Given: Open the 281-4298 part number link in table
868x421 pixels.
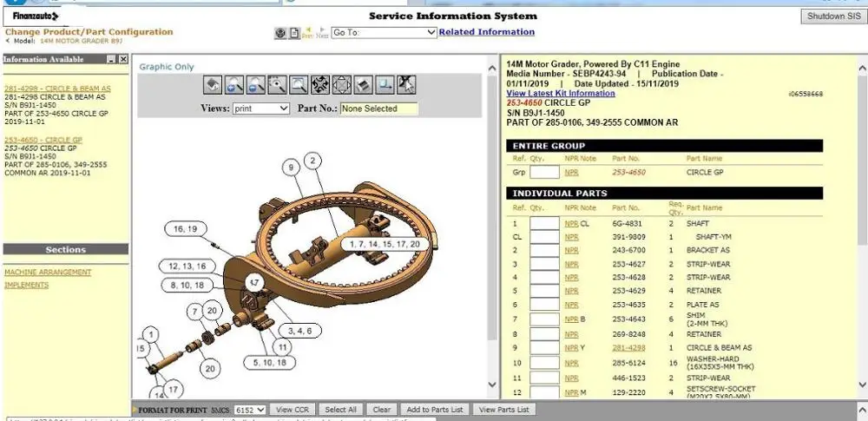Looking at the screenshot, I should point(628,348).
